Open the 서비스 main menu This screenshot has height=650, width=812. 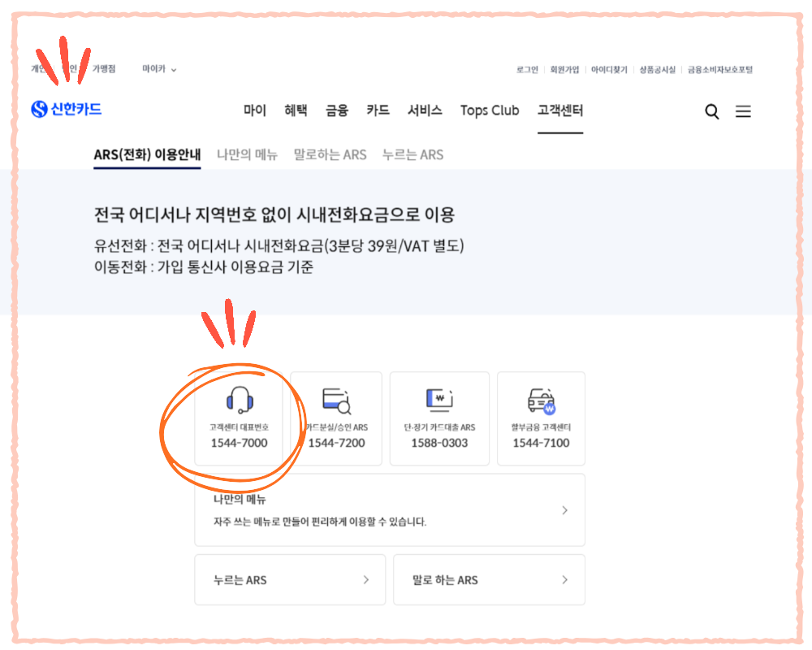(425, 110)
